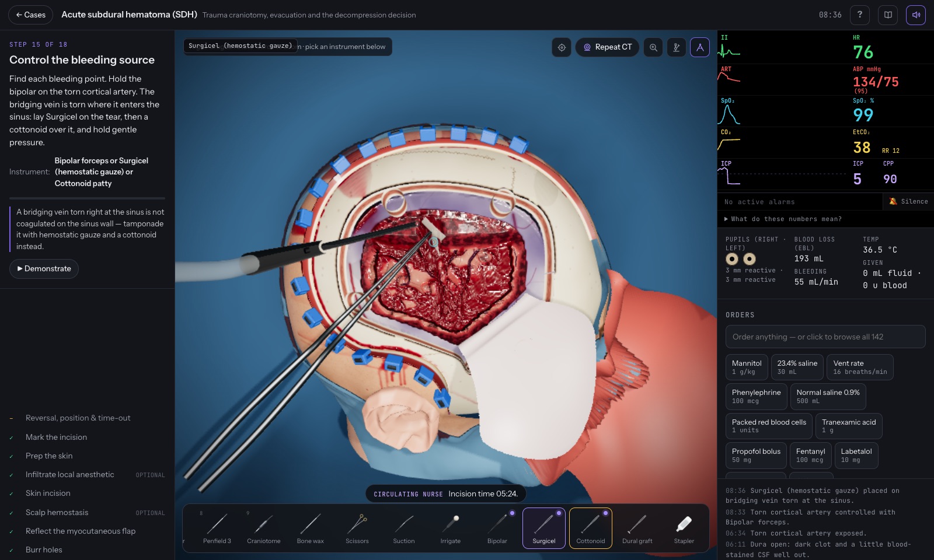Click 'STEP 15 OF 18' label
This screenshot has width=934, height=560.
click(39, 44)
